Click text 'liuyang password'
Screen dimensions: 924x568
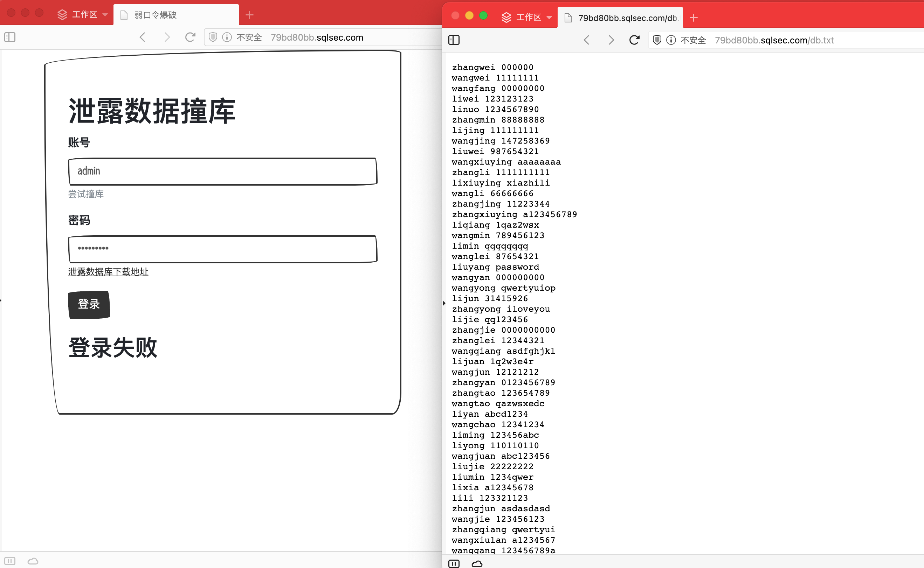pyautogui.click(x=495, y=267)
